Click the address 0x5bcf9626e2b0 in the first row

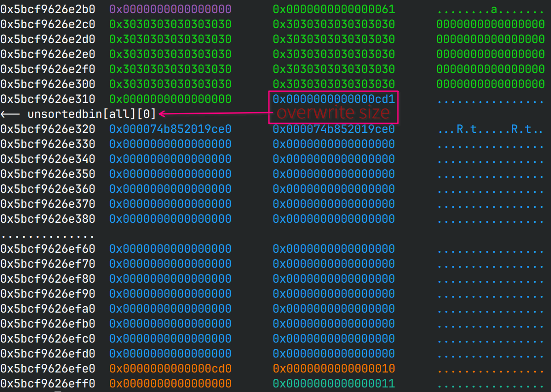(48, 9)
